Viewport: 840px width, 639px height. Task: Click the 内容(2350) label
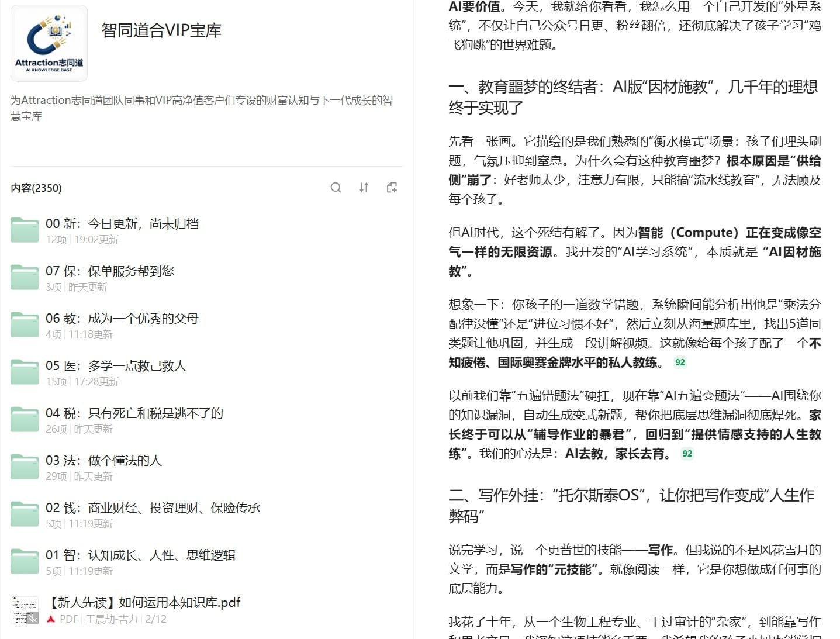click(x=36, y=188)
